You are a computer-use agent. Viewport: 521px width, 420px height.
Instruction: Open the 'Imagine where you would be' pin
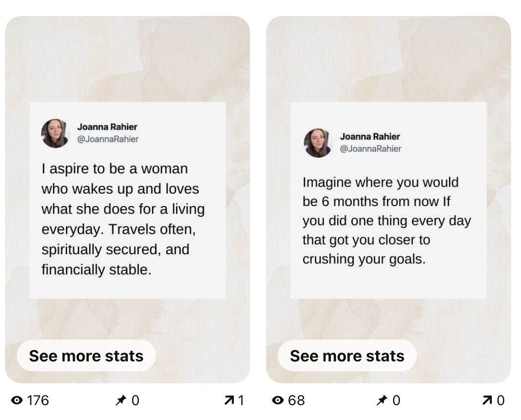coord(389,200)
